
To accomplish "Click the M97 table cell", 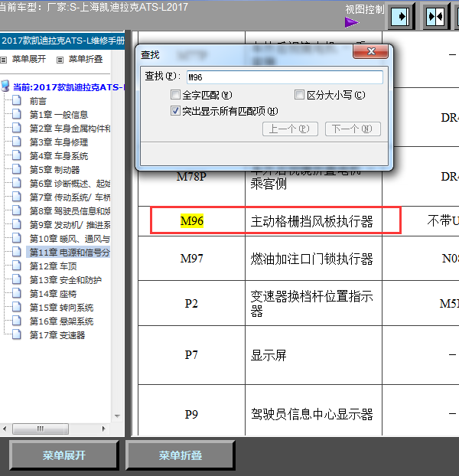I will (x=191, y=259).
